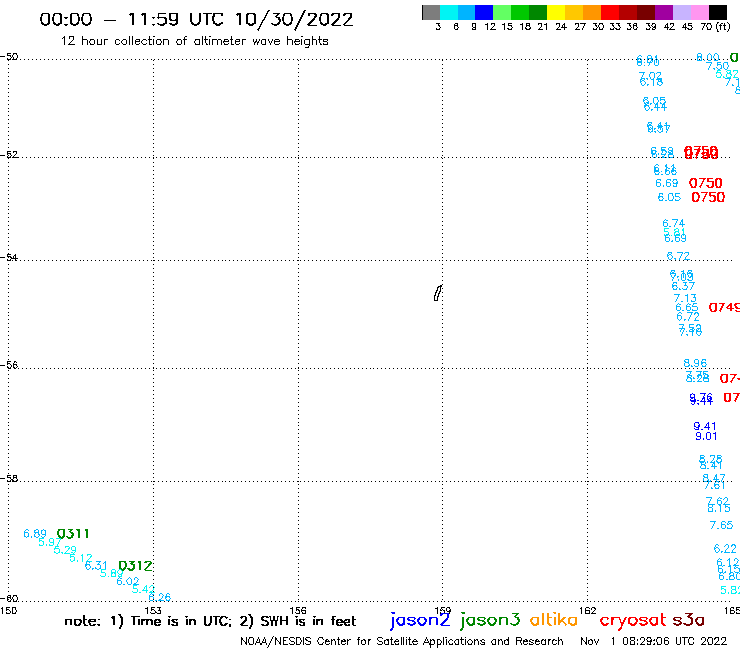Click the '70 (ft)' scale label
The height and width of the screenshot is (650, 740).
point(715,26)
